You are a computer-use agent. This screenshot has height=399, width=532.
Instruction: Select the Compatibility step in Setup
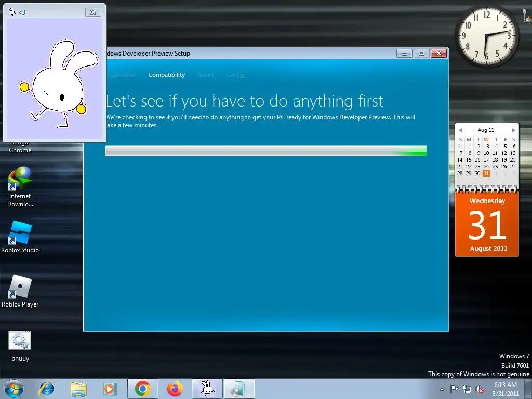pyautogui.click(x=167, y=75)
